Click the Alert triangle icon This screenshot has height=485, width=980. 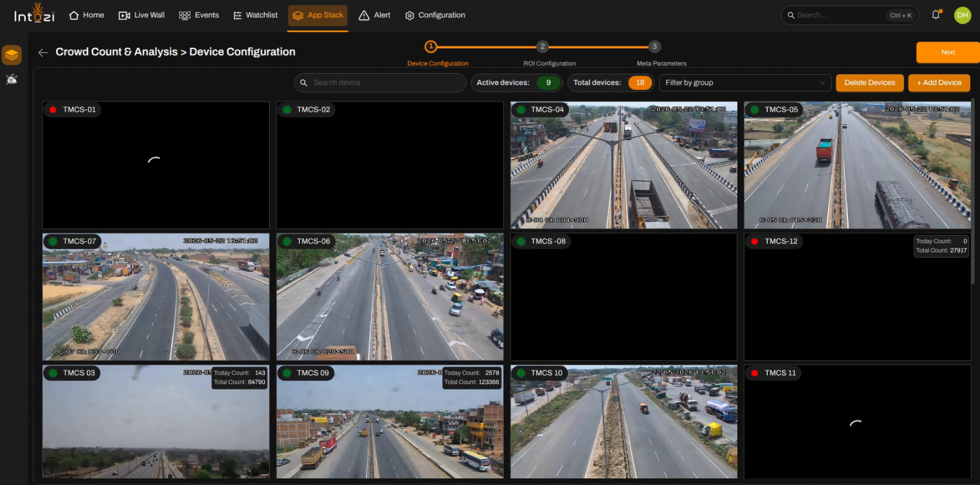364,16
